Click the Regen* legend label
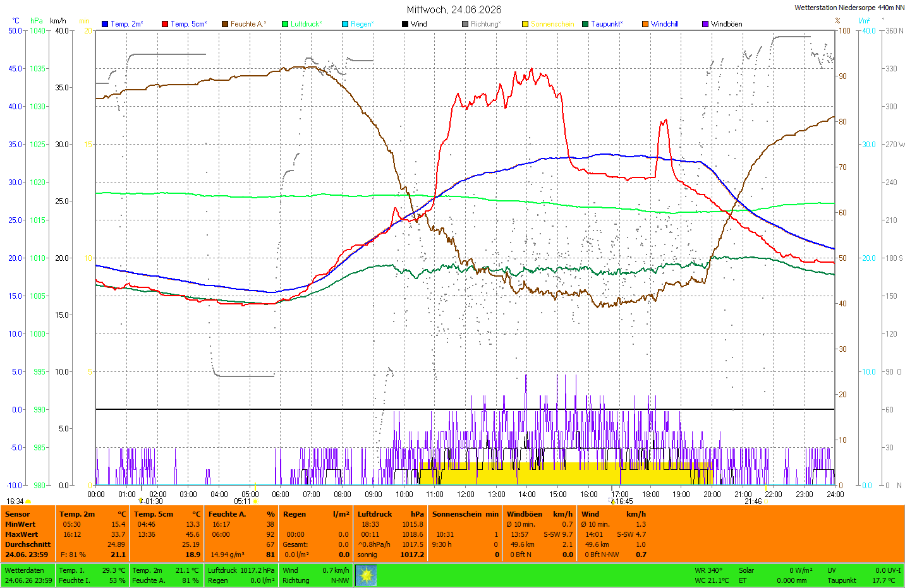Image resolution: width=905 pixels, height=588 pixels. tap(363, 24)
